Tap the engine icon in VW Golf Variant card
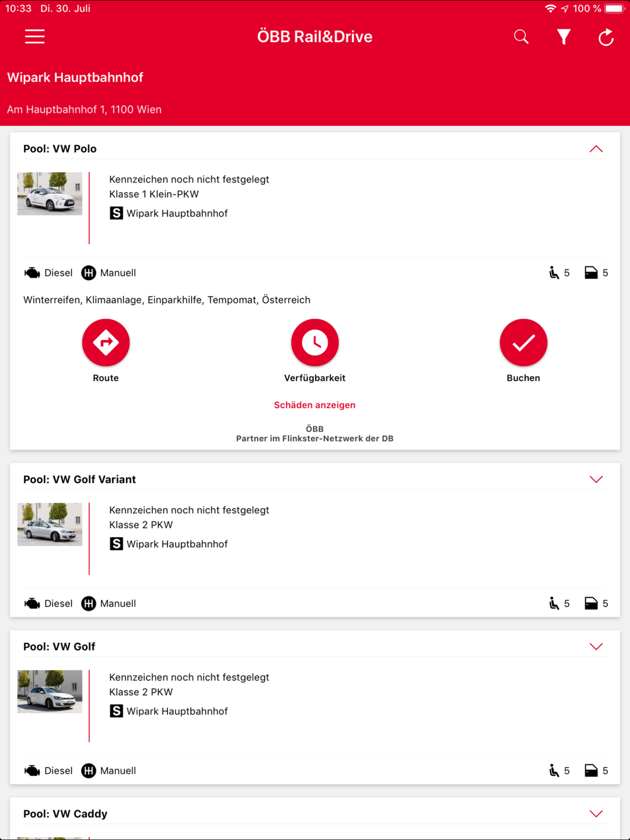This screenshot has width=630, height=840. coord(32,603)
